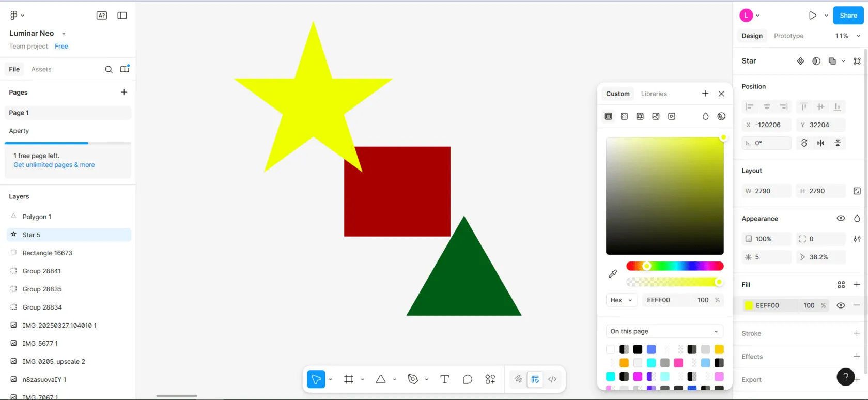This screenshot has height=400, width=868.
Task: Select the Comment tool
Action: pyautogui.click(x=467, y=379)
